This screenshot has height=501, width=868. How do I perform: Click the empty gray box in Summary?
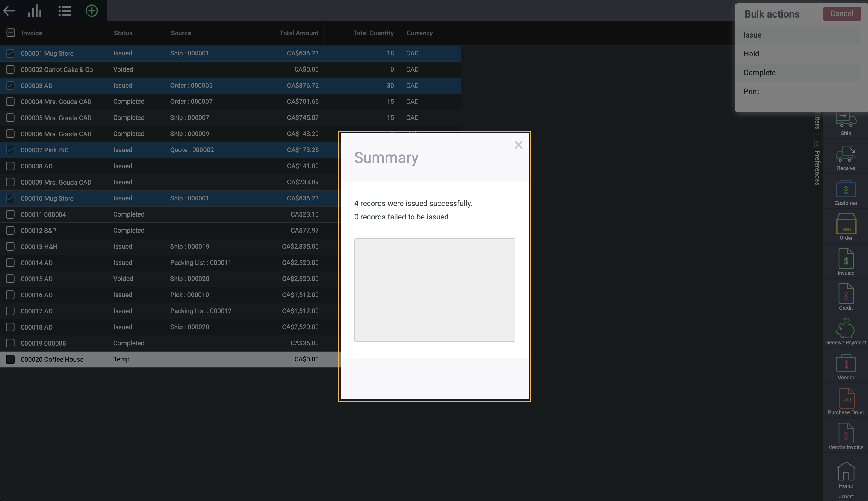(435, 290)
